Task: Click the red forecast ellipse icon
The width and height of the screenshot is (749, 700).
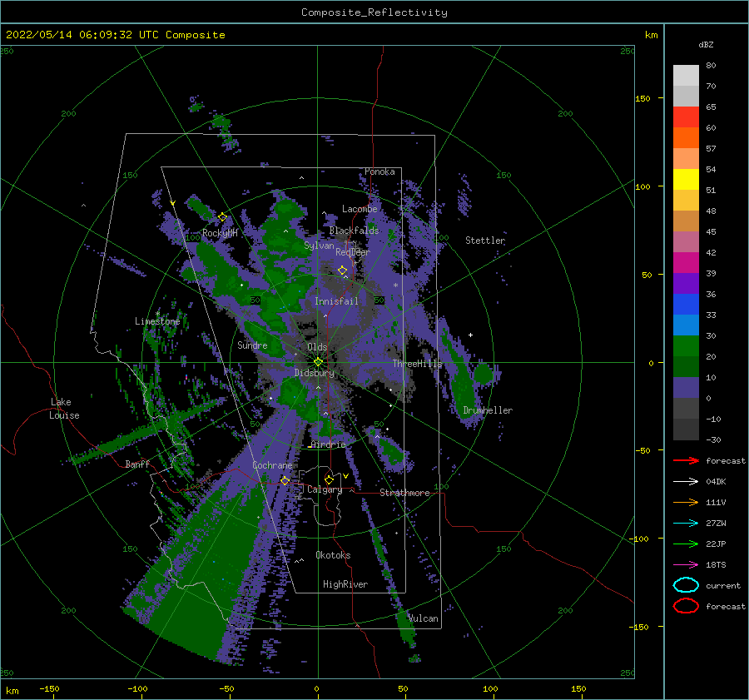Action: (686, 606)
